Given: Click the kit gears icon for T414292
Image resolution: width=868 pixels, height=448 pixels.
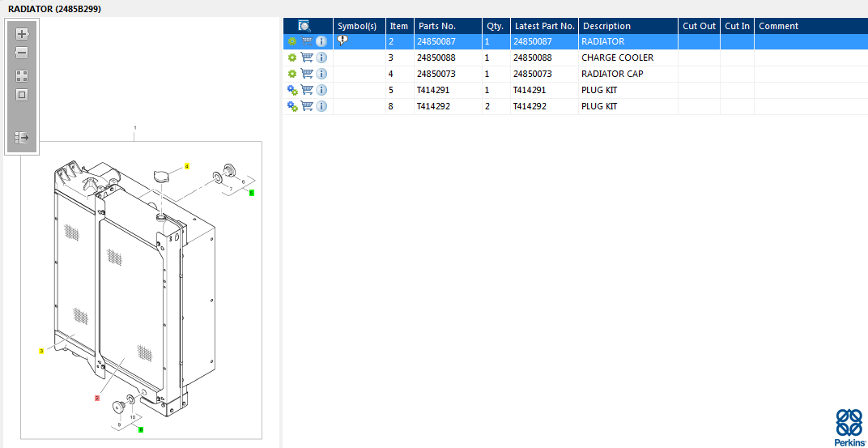Looking at the screenshot, I should click(x=292, y=106).
